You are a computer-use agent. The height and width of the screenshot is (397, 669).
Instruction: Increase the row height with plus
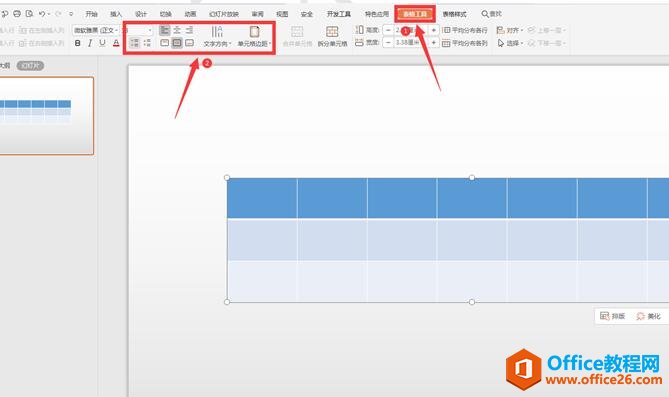pyautogui.click(x=433, y=30)
